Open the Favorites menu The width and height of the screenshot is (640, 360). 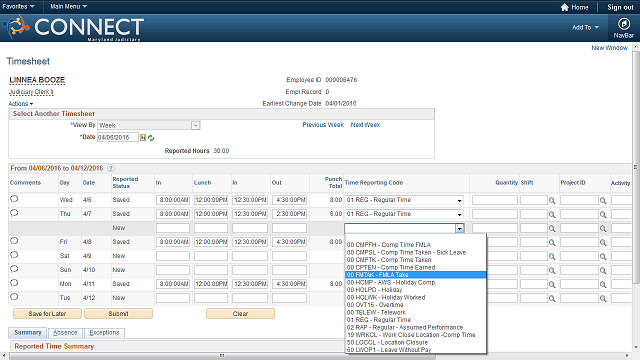[18, 7]
